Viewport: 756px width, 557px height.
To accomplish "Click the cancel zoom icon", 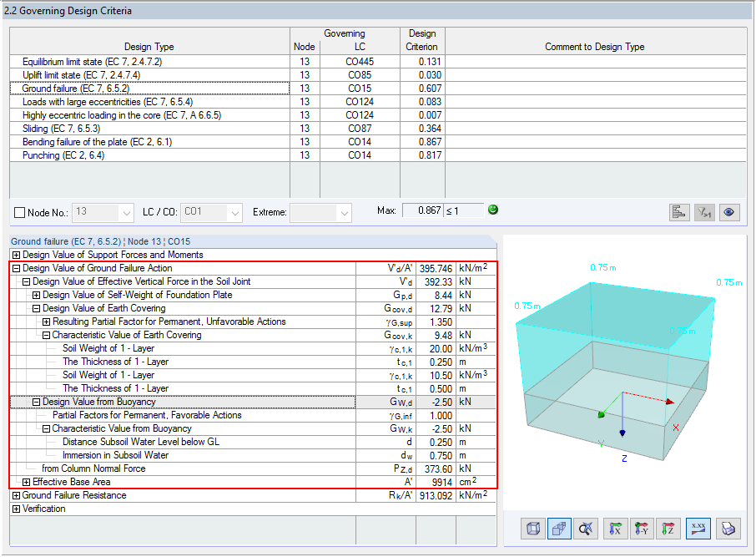I will [x=587, y=529].
